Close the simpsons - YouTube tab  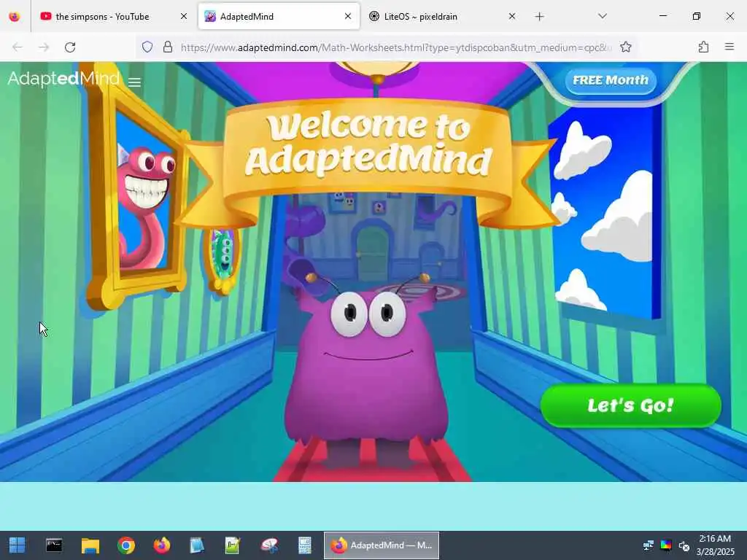(184, 17)
